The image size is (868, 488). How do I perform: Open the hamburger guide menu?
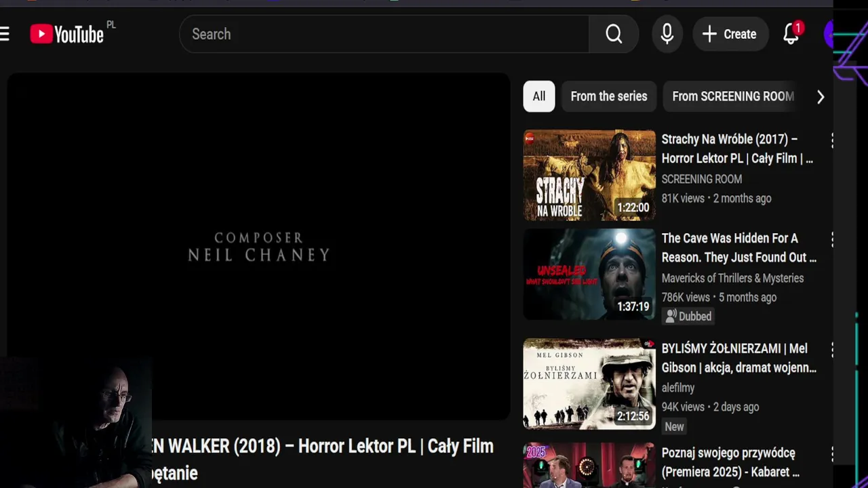pos(4,34)
